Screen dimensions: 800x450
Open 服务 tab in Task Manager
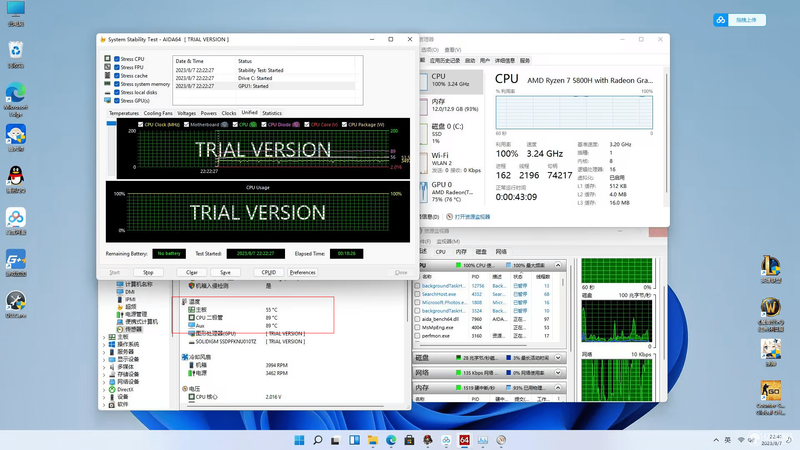[525, 61]
